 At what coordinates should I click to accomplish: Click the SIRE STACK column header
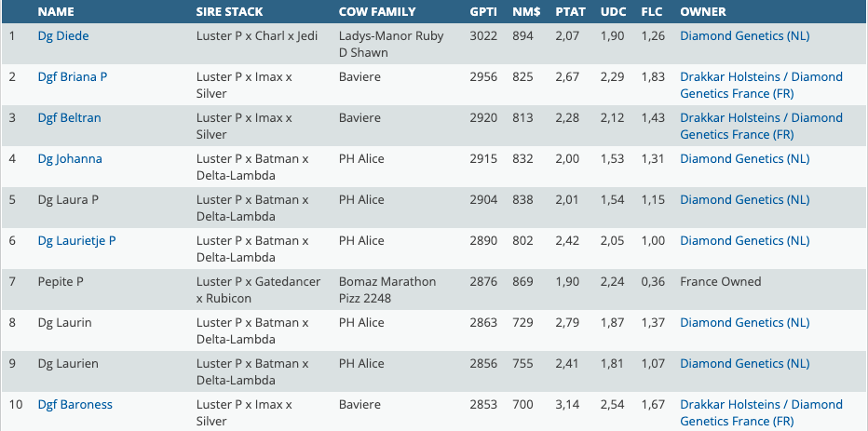pyautogui.click(x=229, y=12)
